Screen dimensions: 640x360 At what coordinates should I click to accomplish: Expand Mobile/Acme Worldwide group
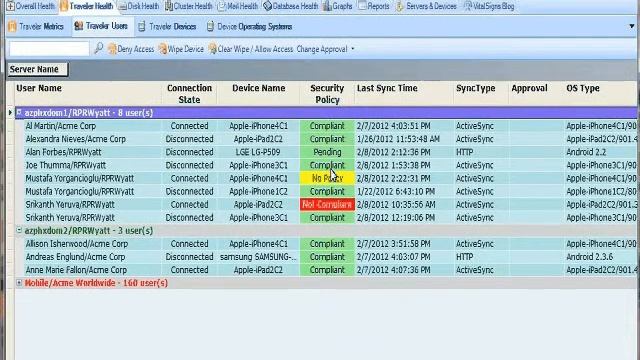[x=19, y=282]
